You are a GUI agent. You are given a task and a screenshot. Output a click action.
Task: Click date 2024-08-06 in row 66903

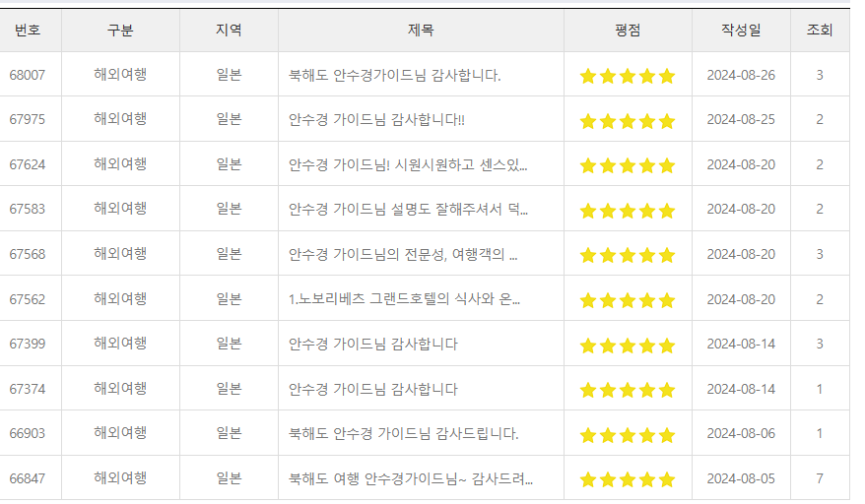pos(741,433)
